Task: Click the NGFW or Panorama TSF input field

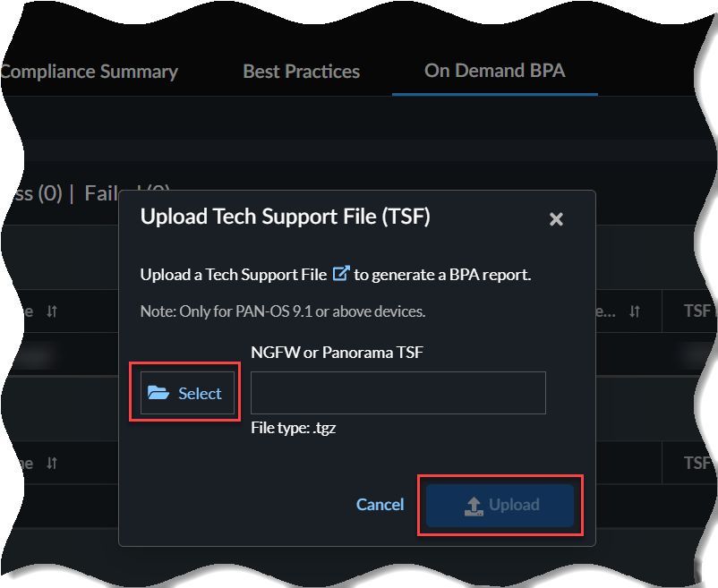Action: point(397,393)
